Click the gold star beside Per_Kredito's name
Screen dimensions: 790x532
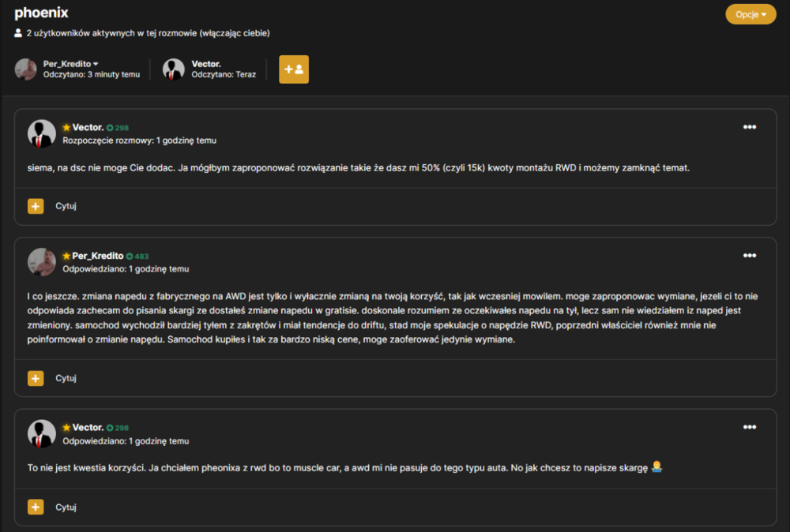click(66, 256)
